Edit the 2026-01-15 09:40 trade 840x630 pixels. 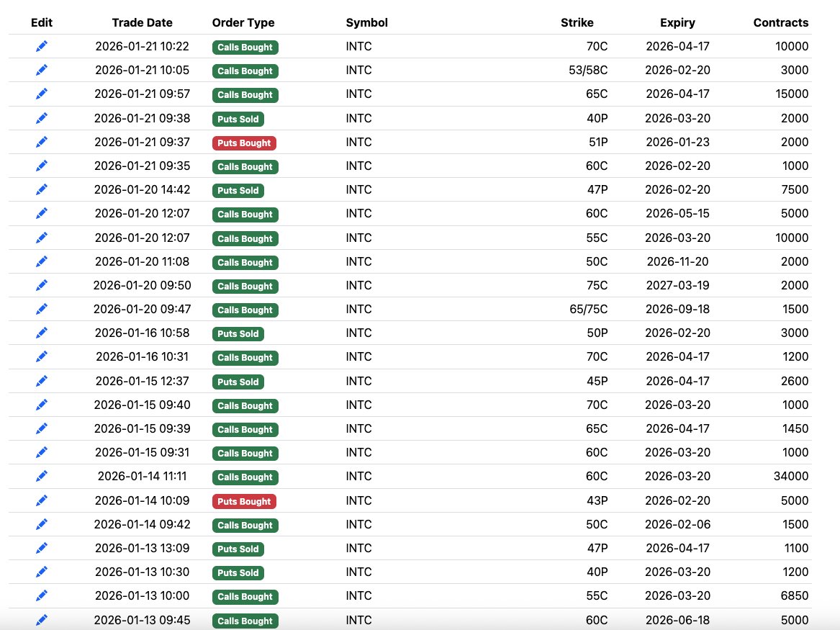click(41, 405)
